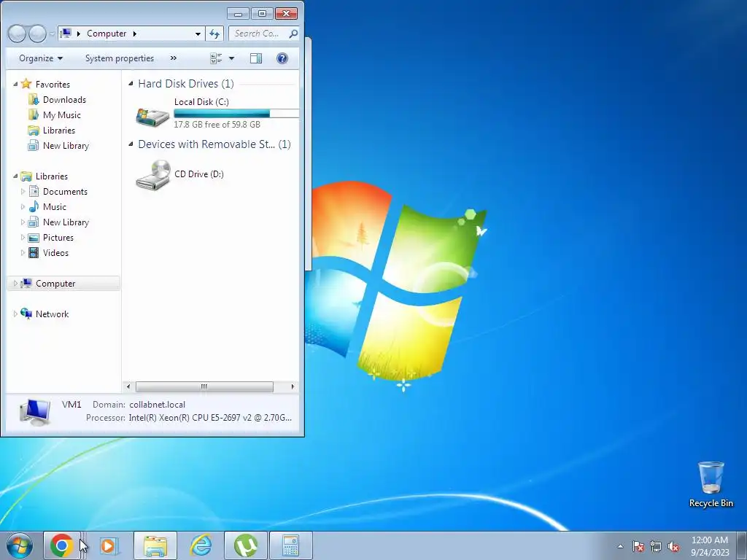
Task: Select Libraries under Favorites
Action: (x=58, y=130)
